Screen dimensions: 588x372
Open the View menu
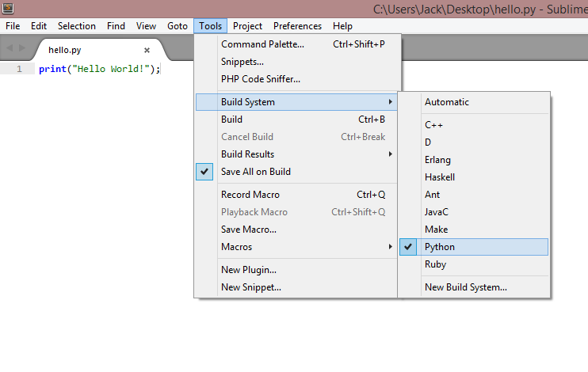pyautogui.click(x=146, y=26)
